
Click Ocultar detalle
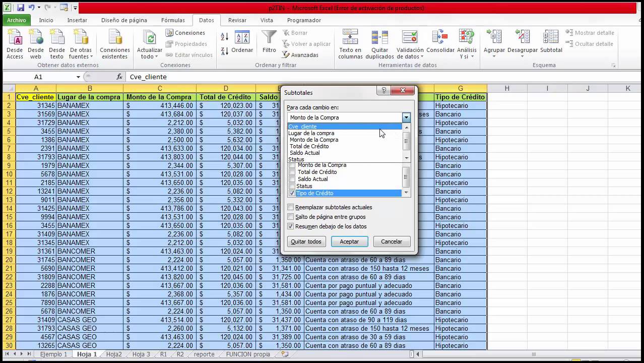[590, 44]
